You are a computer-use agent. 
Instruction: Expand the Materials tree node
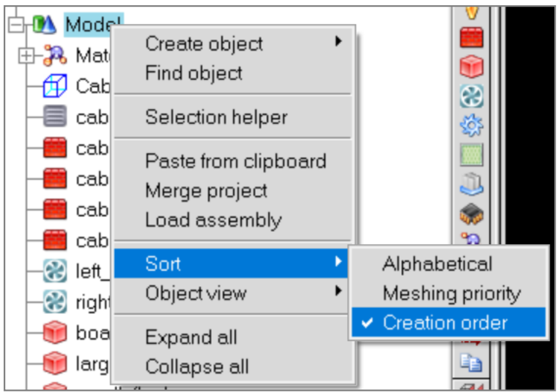(26, 56)
